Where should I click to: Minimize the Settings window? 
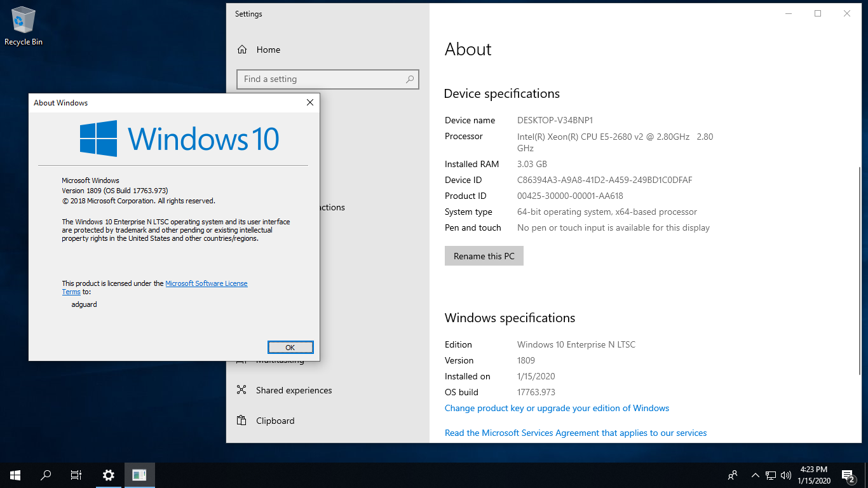click(789, 13)
